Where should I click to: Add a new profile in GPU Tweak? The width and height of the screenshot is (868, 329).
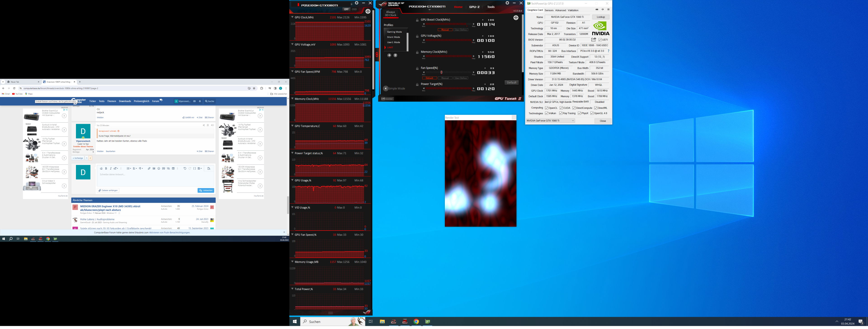pyautogui.click(x=389, y=55)
